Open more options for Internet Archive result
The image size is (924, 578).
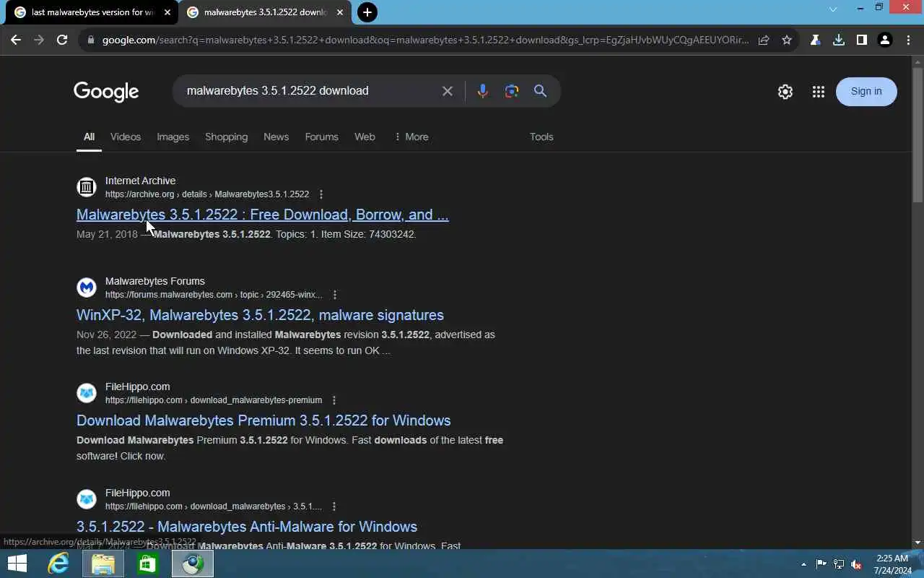[x=321, y=194]
